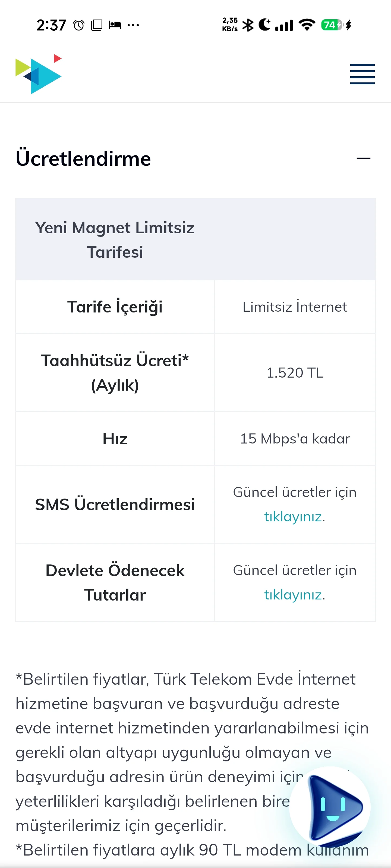
Task: Tap the 1.520 TL price cell
Action: (x=295, y=373)
